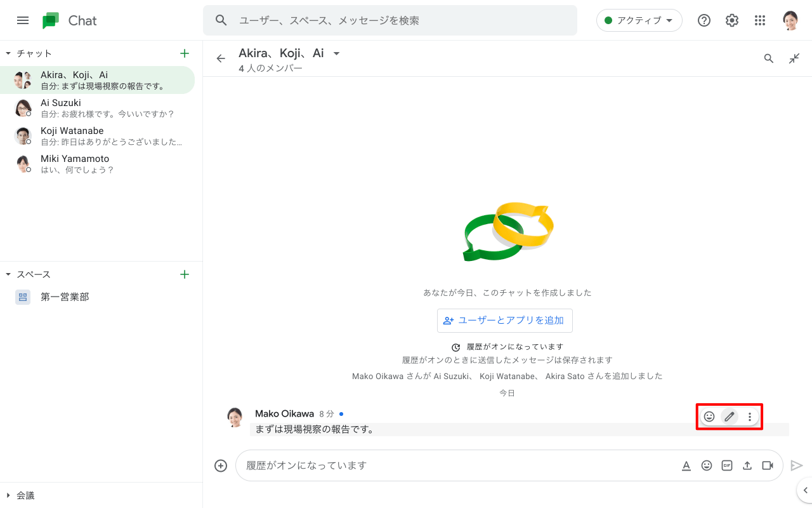Open the Google apps grid
Image resolution: width=812 pixels, height=508 pixels.
click(760, 20)
